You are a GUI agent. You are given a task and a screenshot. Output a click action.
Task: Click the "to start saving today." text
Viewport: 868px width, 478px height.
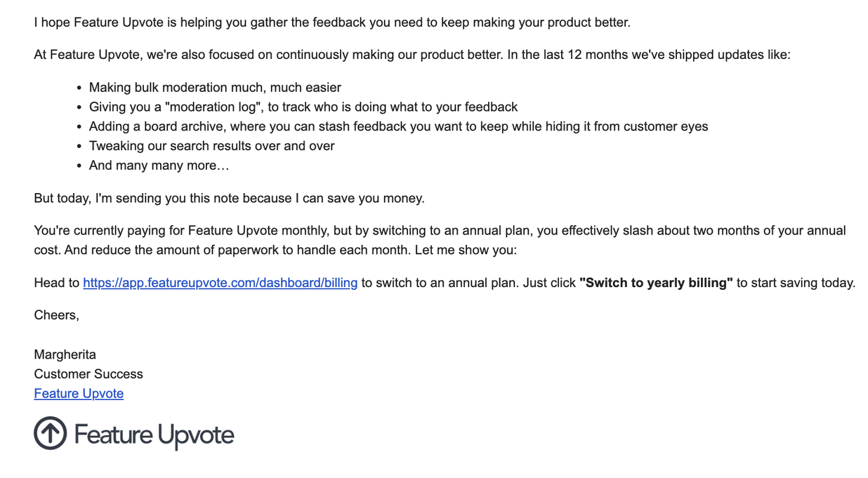coord(796,283)
